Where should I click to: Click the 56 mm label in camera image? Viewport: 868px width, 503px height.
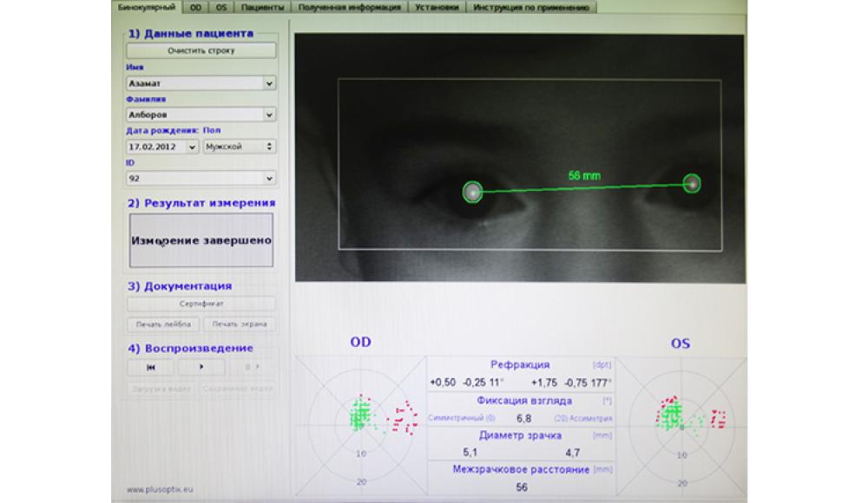584,175
